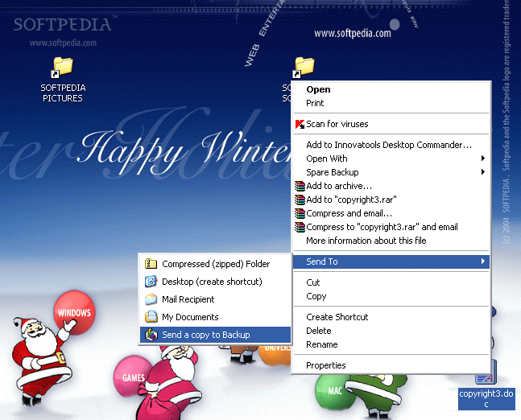Choose Copy from the context menu

391,296
